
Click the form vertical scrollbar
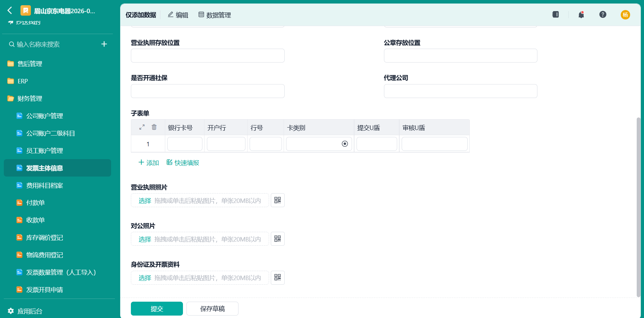(x=638, y=207)
